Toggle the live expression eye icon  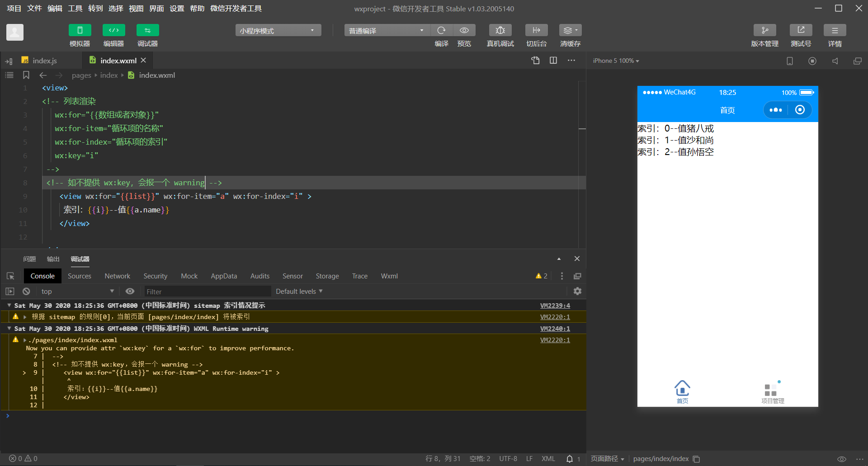pos(130,292)
